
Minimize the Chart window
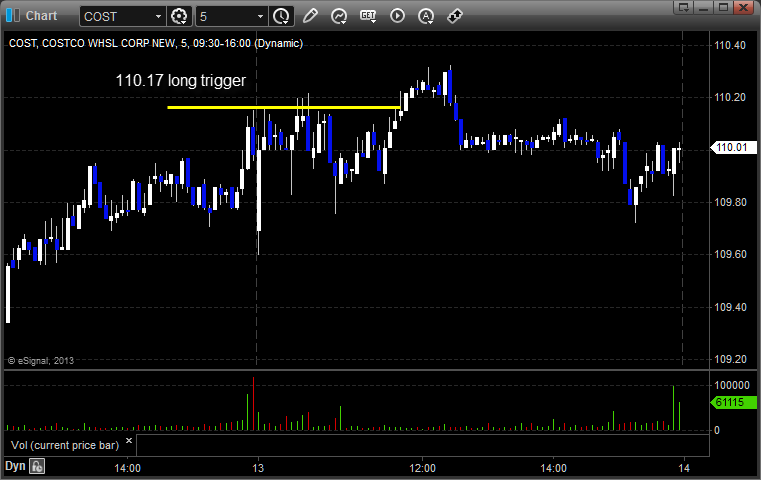coord(704,7)
